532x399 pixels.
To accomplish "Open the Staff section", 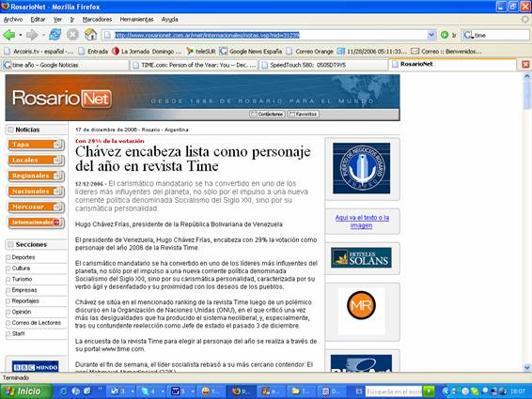I will pos(18,333).
